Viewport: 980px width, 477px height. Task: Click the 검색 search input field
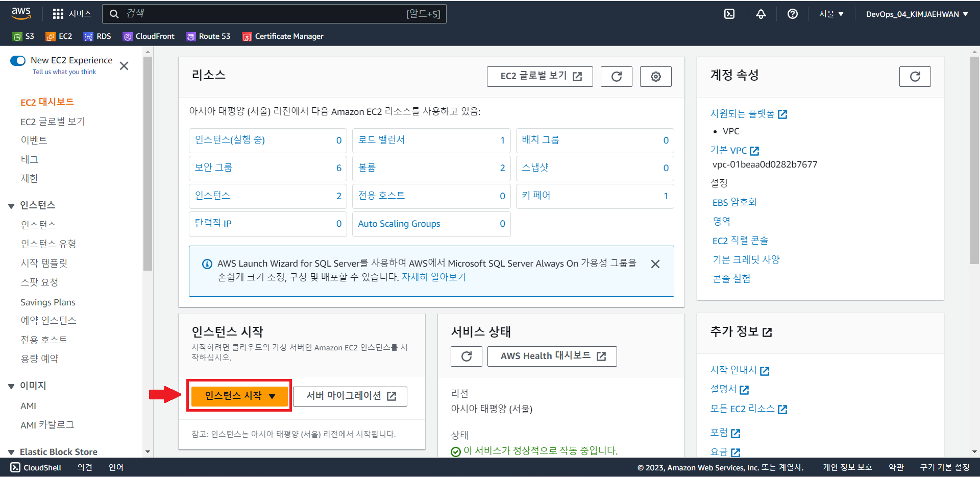[275, 14]
